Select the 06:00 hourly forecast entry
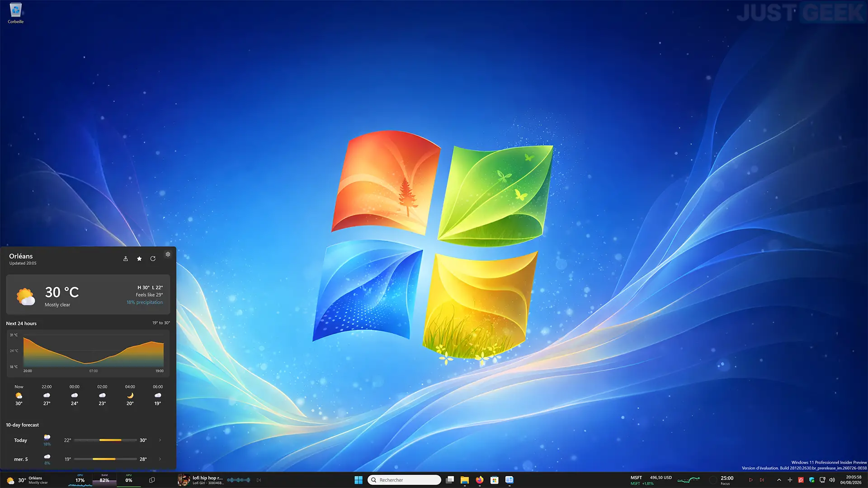The image size is (868, 488). coord(158,395)
